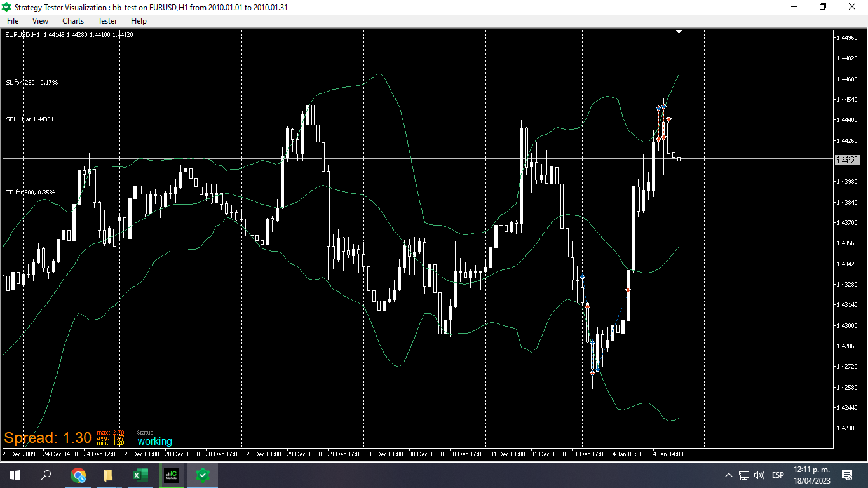Screen dimensions: 868x488
Task: Click the current price tag 1.44120
Action: [848, 160]
